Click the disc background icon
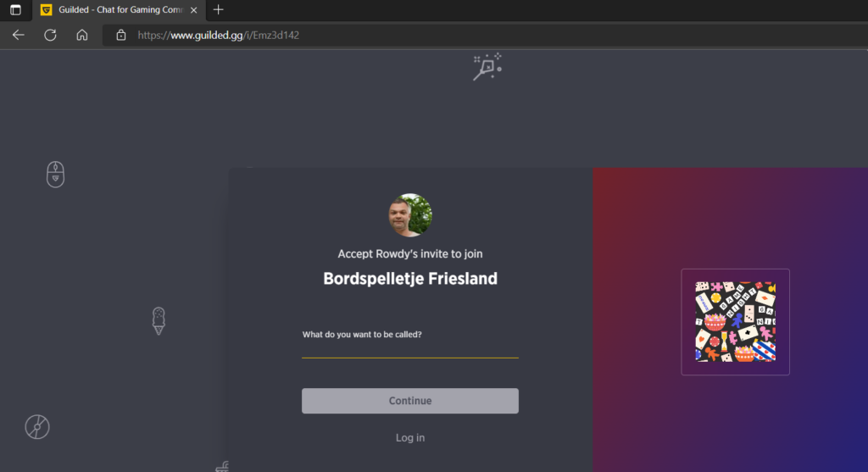The height and width of the screenshot is (472, 868). [x=37, y=426]
